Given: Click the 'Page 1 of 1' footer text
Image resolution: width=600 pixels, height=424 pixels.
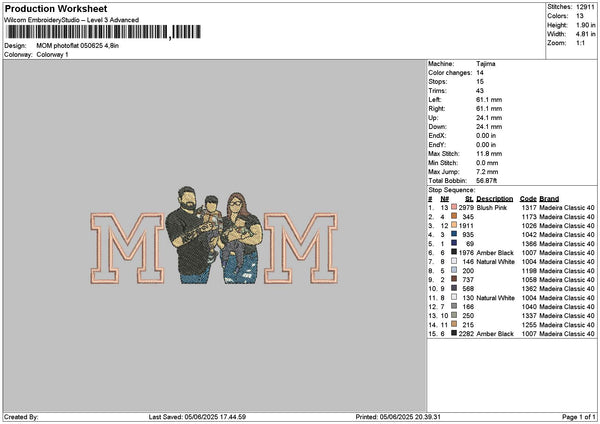Looking at the screenshot, I should (579, 417).
